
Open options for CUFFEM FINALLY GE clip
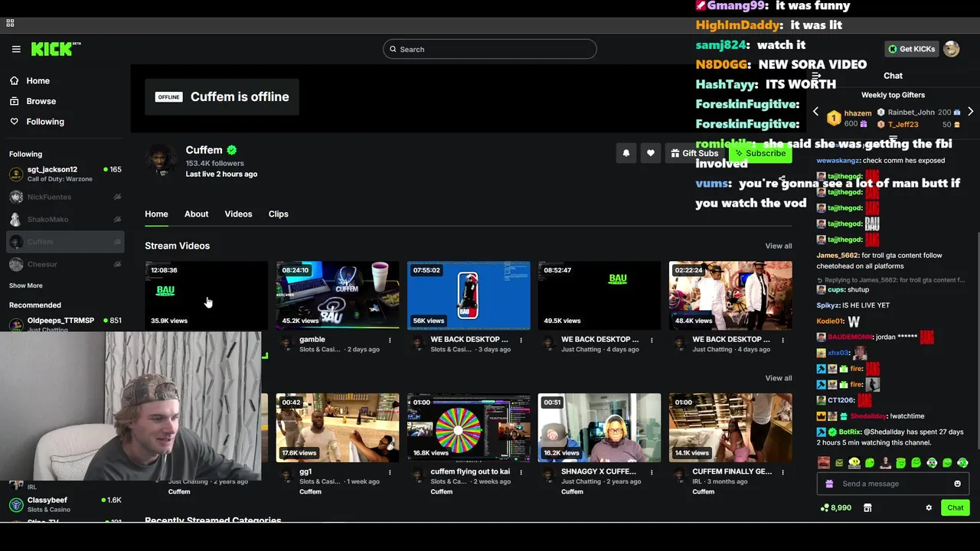(782, 472)
